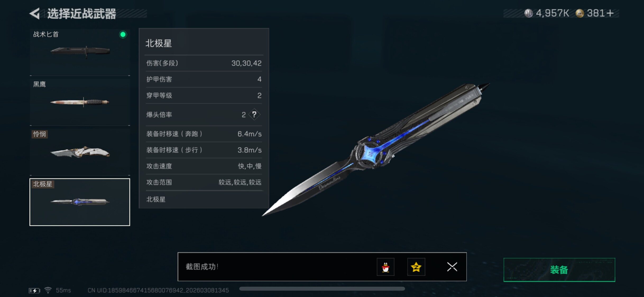644x297 pixels.
Task: Click the 伤害(多段) stat row
Action: [x=204, y=63]
